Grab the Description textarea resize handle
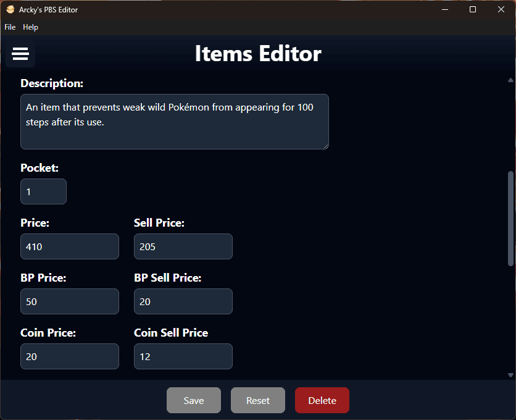 coord(325,146)
